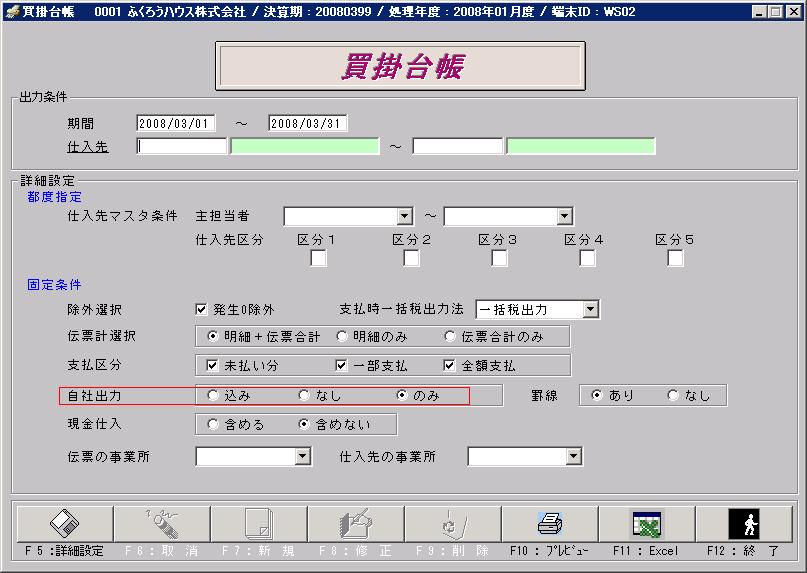Image resolution: width=807 pixels, height=573 pixels.
Task: Select the 明細のみ radio button
Action: click(341, 336)
